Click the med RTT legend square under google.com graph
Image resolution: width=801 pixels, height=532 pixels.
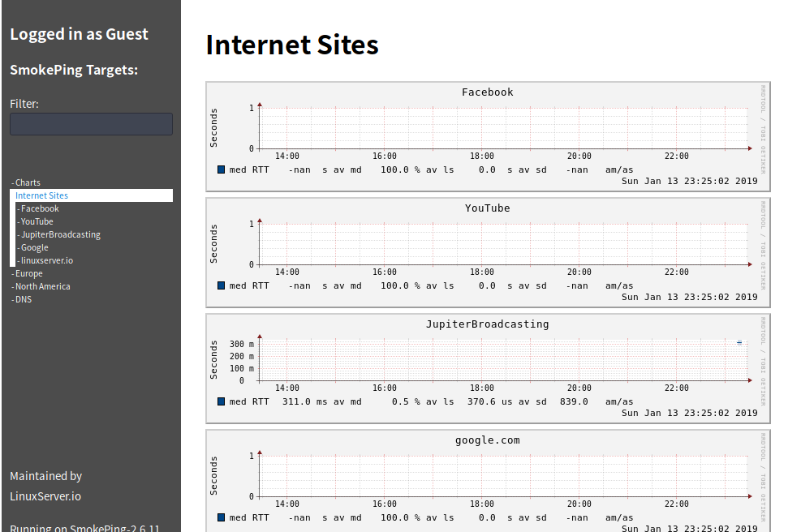click(219, 517)
